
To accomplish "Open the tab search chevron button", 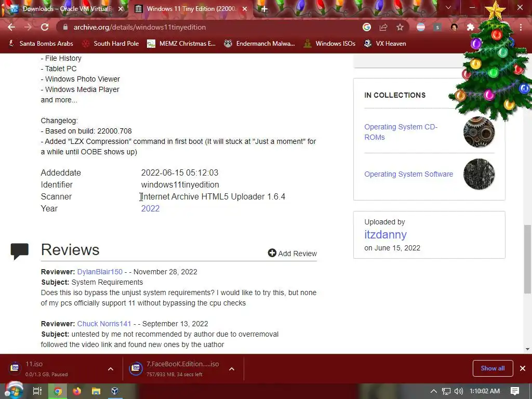I will point(448,7).
